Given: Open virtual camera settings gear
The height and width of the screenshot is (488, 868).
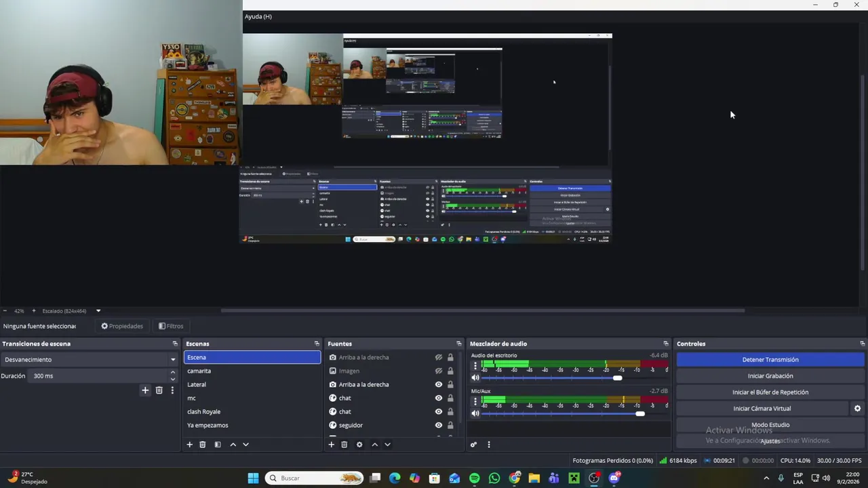Looking at the screenshot, I should [x=857, y=409].
